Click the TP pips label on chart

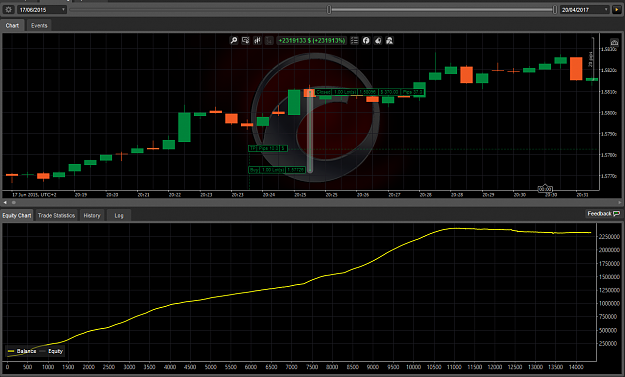[268, 148]
